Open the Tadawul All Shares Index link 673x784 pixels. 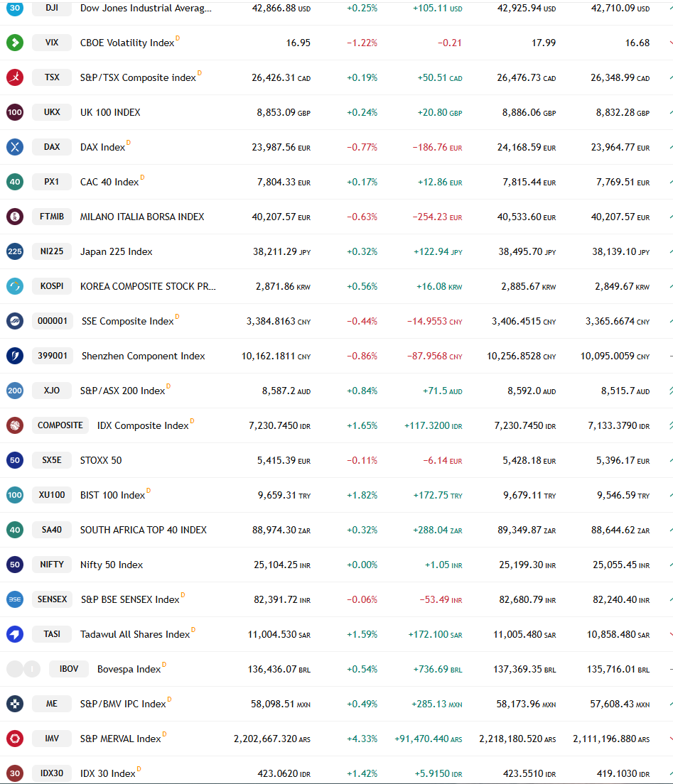pos(135,634)
